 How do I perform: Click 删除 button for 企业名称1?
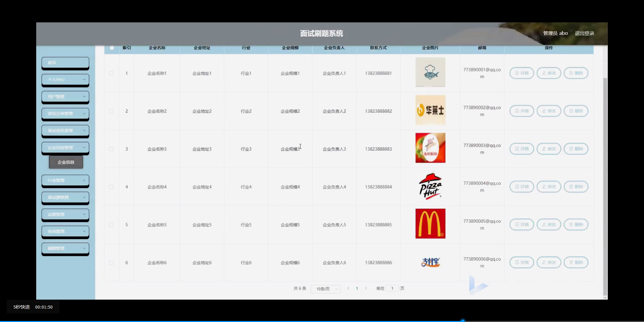point(576,73)
